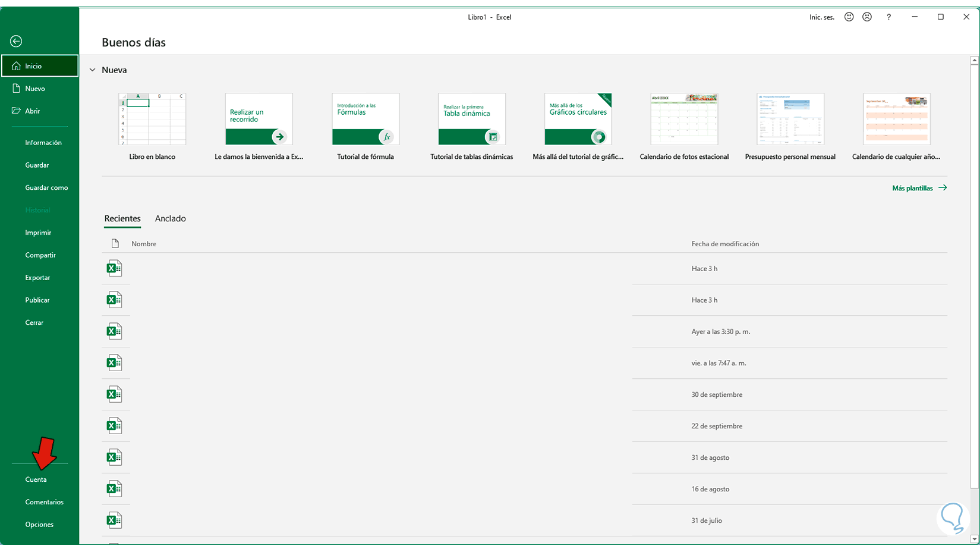The image size is (980, 552).
Task: Click the scrollbar down arrow
Action: pyautogui.click(x=975, y=540)
